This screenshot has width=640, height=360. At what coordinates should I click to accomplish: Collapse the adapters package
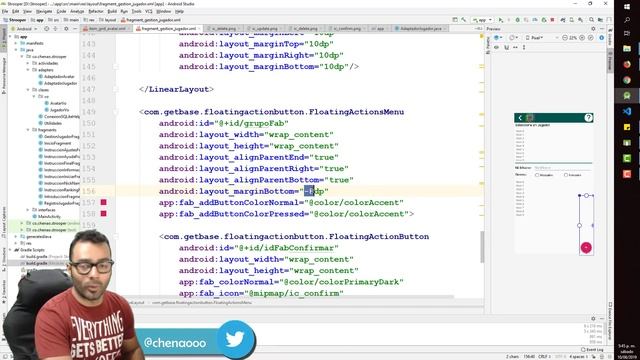(28, 70)
